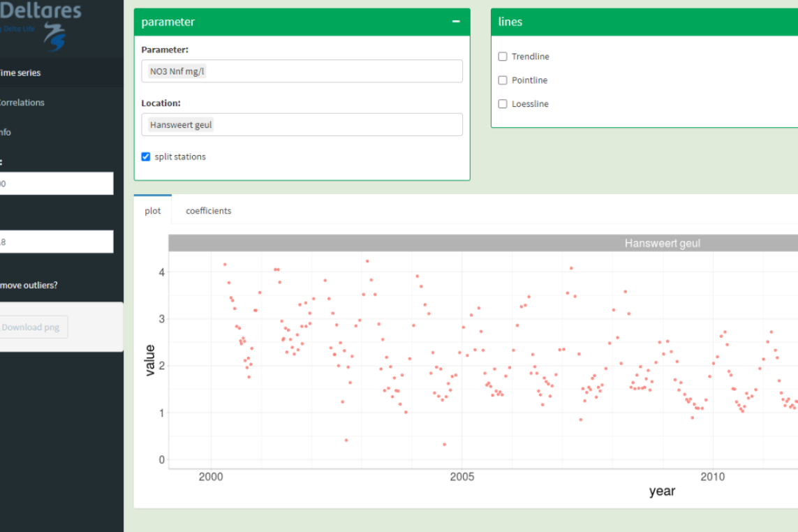Tick the Loessline checkbox
Image resolution: width=798 pixels, height=532 pixels.
click(503, 104)
